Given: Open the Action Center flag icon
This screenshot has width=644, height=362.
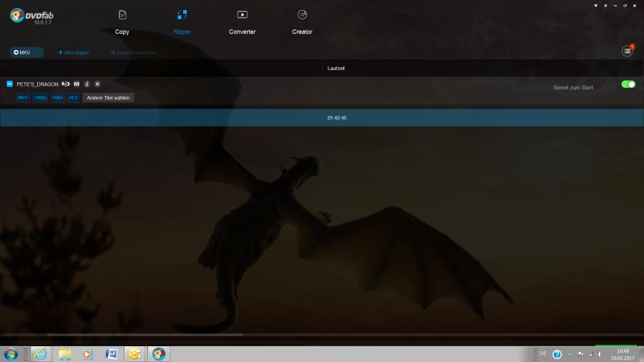Looking at the screenshot, I should click(580, 354).
